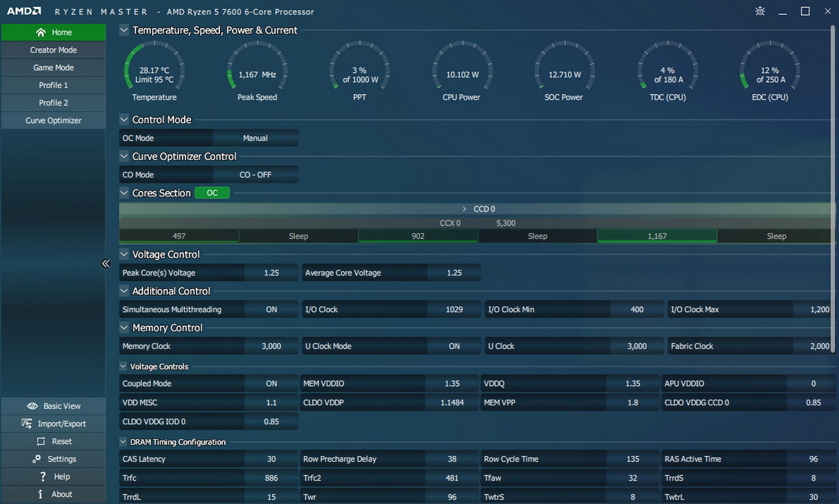Switch to Basic View
The height and width of the screenshot is (504, 839).
[53, 406]
